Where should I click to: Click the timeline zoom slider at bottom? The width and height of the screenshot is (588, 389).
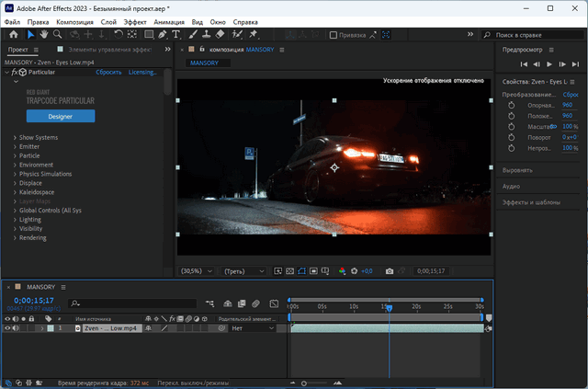pos(304,382)
